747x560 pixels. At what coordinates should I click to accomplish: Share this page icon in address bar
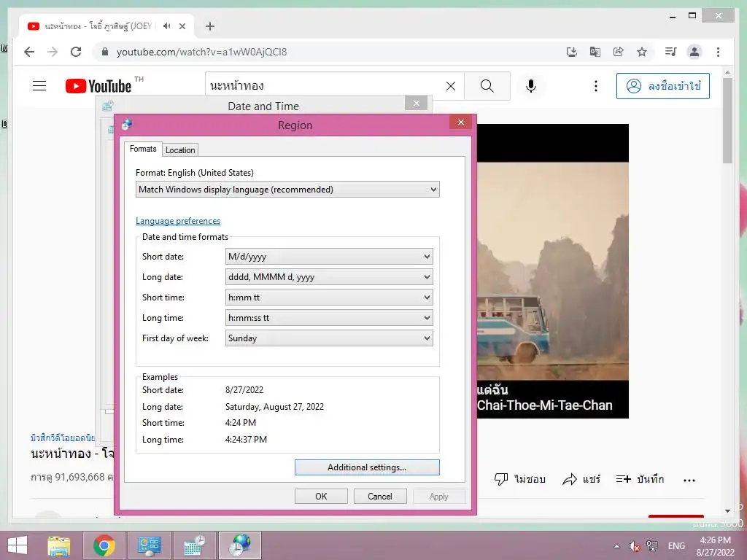point(619,52)
